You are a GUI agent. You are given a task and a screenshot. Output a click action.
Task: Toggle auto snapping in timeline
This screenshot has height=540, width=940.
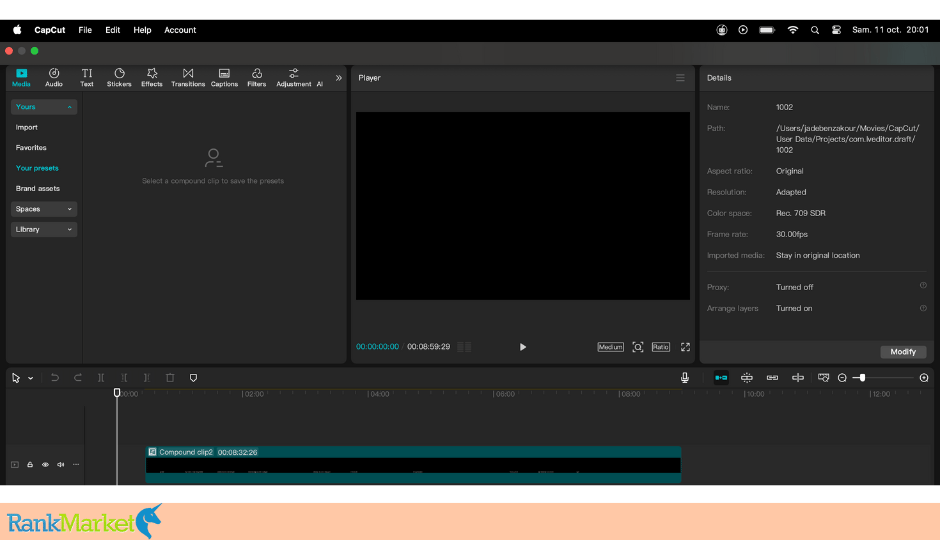(747, 378)
